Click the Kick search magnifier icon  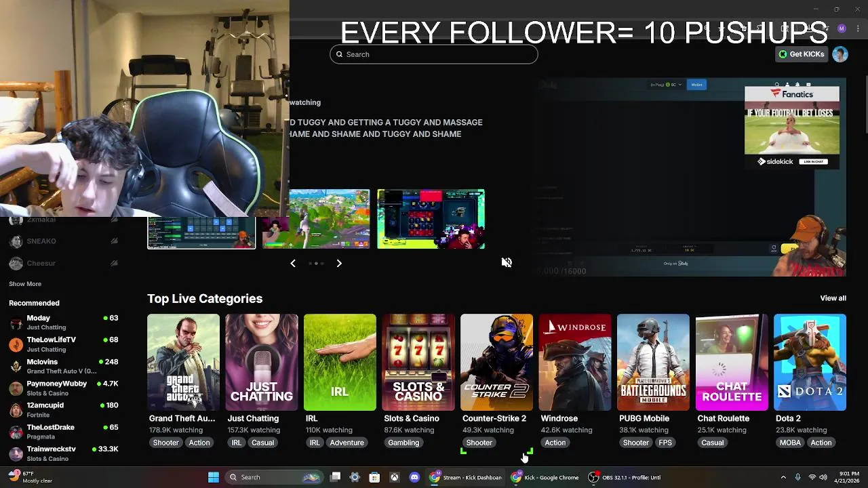340,54
